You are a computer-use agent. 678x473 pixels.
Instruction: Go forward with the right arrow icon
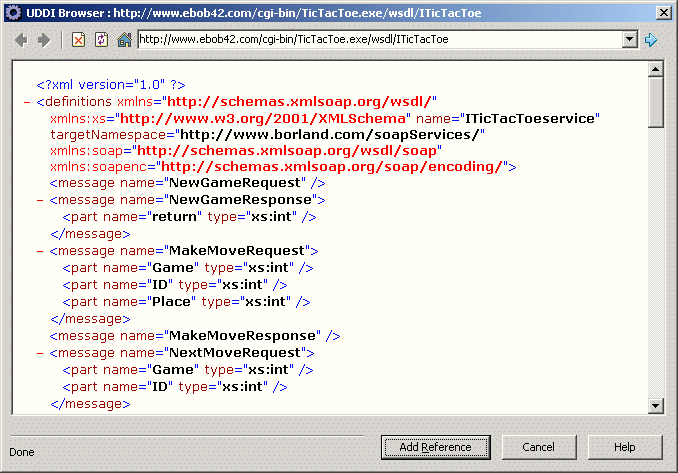[44, 40]
